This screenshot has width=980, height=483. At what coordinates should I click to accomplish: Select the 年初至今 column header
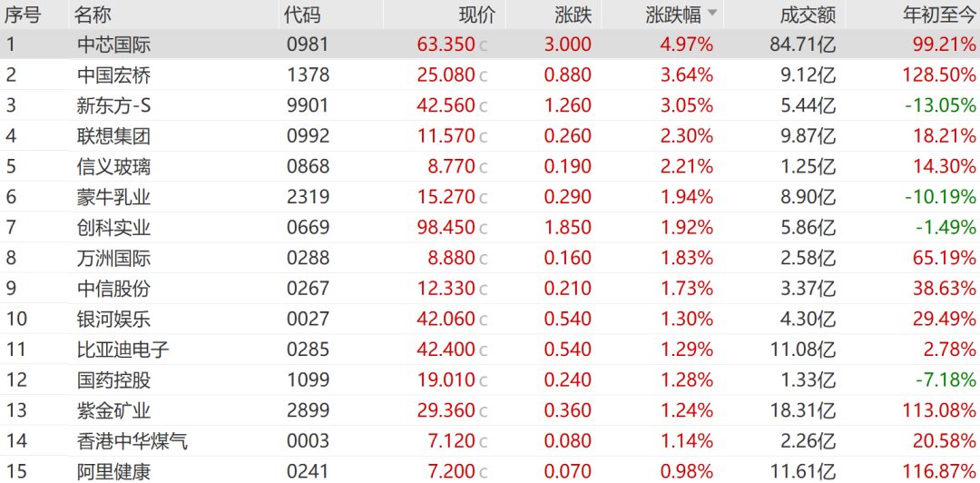[x=939, y=15]
